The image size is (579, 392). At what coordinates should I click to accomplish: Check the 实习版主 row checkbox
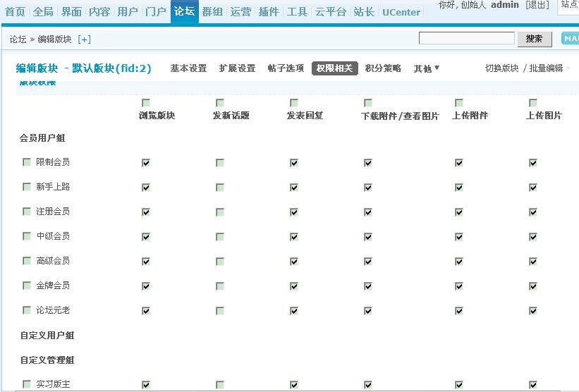click(x=27, y=384)
